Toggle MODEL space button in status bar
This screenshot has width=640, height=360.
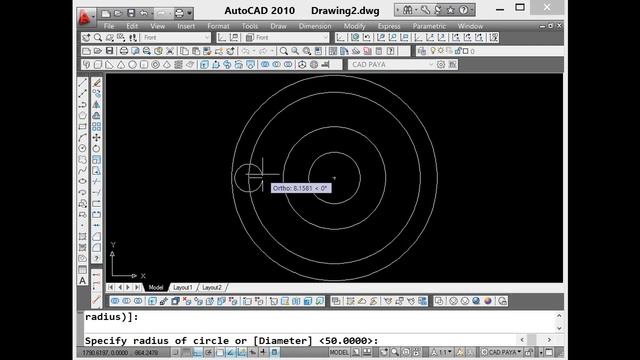[339, 352]
